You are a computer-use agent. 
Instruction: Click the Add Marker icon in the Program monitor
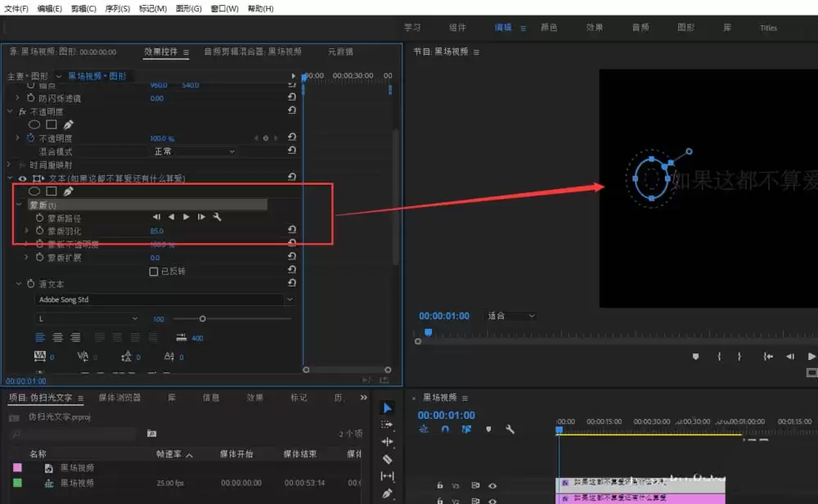tap(696, 356)
